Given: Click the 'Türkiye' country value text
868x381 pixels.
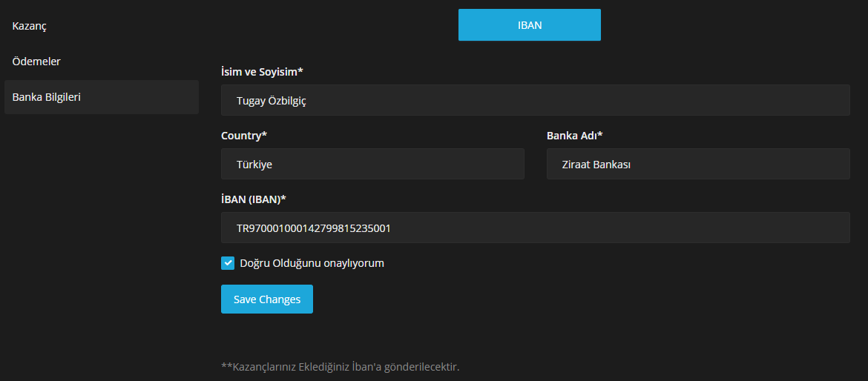Looking at the screenshot, I should [254, 165].
